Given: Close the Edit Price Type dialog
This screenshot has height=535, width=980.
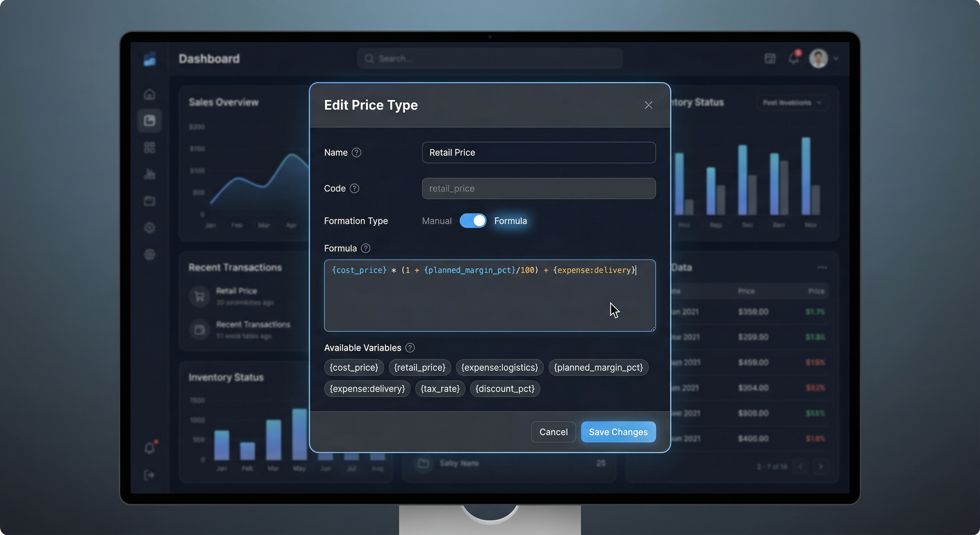Looking at the screenshot, I should pyautogui.click(x=648, y=105).
